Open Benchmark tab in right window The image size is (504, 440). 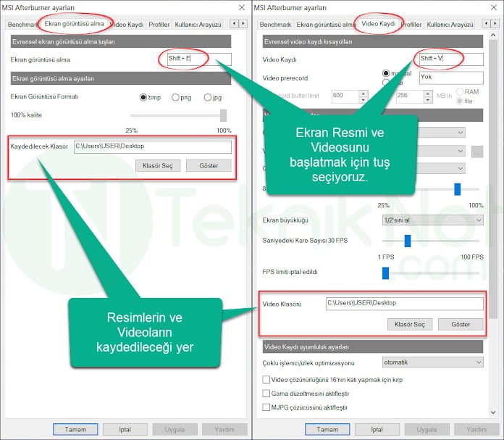click(275, 25)
